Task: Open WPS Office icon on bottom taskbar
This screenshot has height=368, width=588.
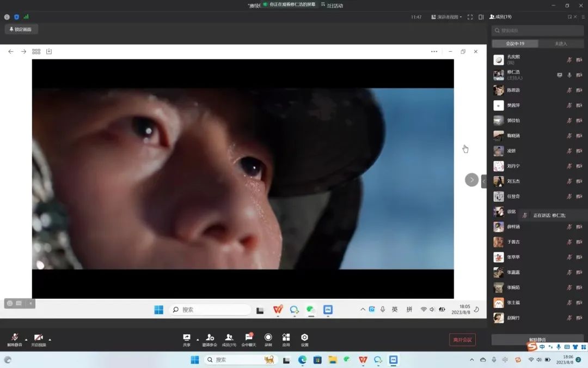Action: pyautogui.click(x=363, y=360)
